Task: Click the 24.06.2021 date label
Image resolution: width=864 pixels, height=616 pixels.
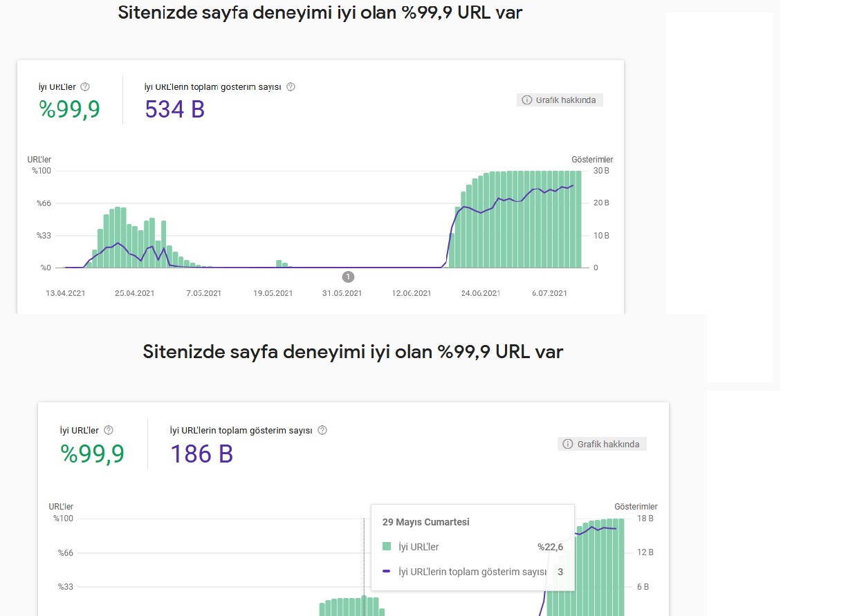Action: tap(481, 293)
